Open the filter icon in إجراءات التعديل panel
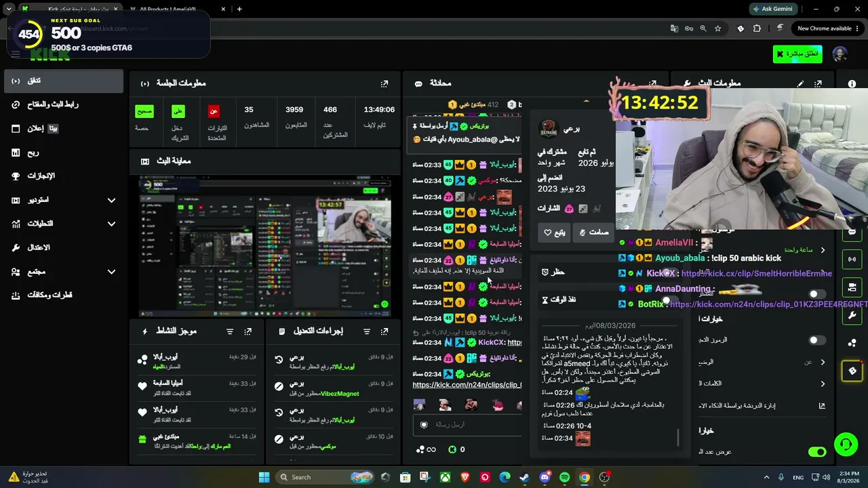The image size is (868, 488). click(367, 331)
